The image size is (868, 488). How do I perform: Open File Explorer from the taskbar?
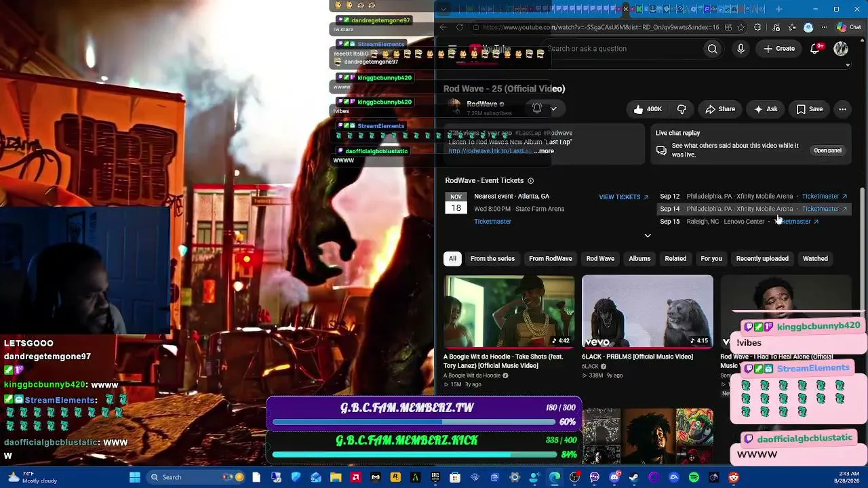click(x=336, y=477)
